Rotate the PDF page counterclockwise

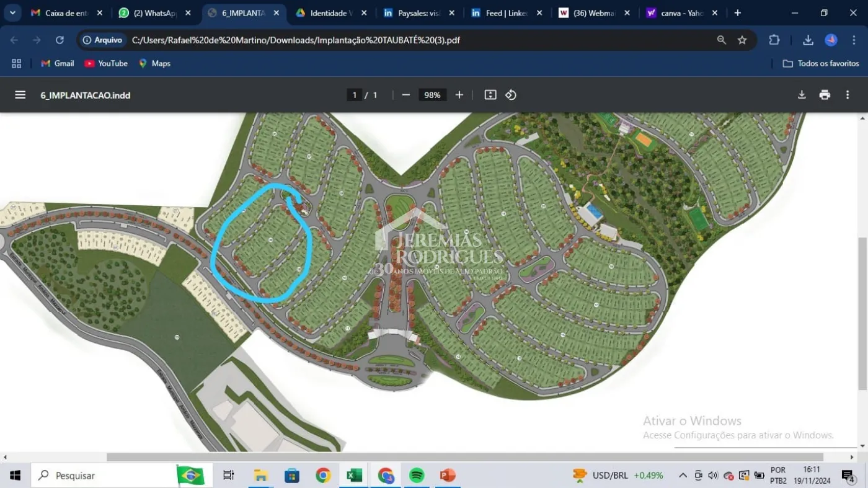coord(511,94)
